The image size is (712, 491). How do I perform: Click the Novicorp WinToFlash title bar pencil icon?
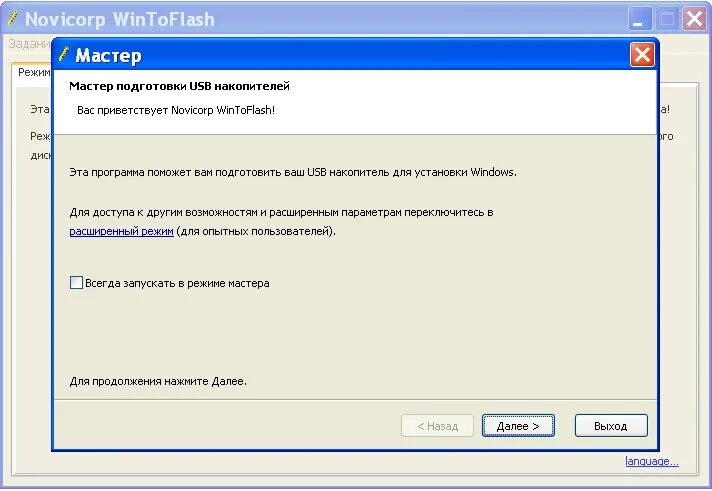coord(13,18)
